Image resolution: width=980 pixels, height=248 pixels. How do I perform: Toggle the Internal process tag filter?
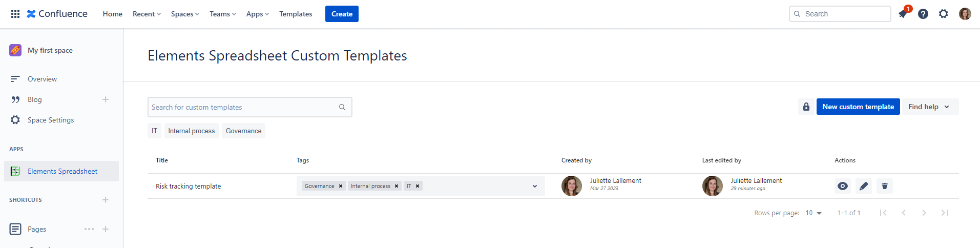pos(192,131)
